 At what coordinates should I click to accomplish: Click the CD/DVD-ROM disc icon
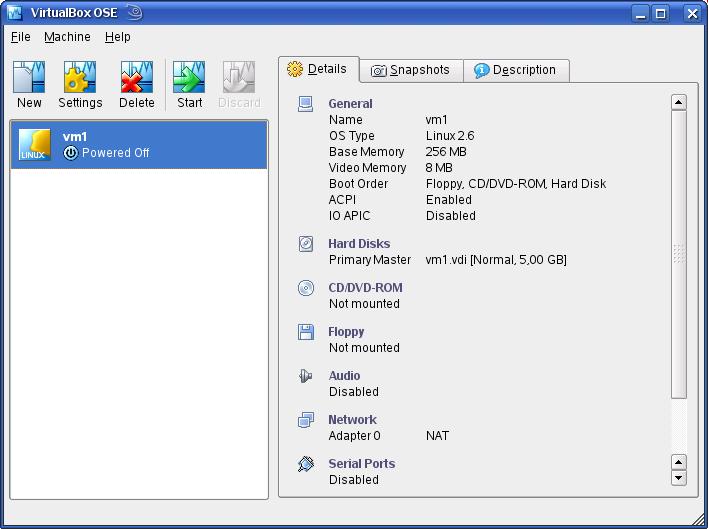pyautogui.click(x=306, y=288)
